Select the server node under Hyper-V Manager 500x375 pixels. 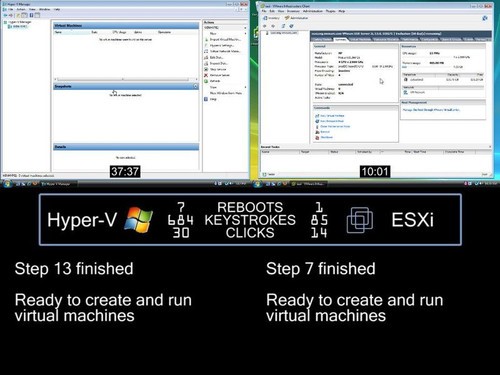click(x=18, y=26)
